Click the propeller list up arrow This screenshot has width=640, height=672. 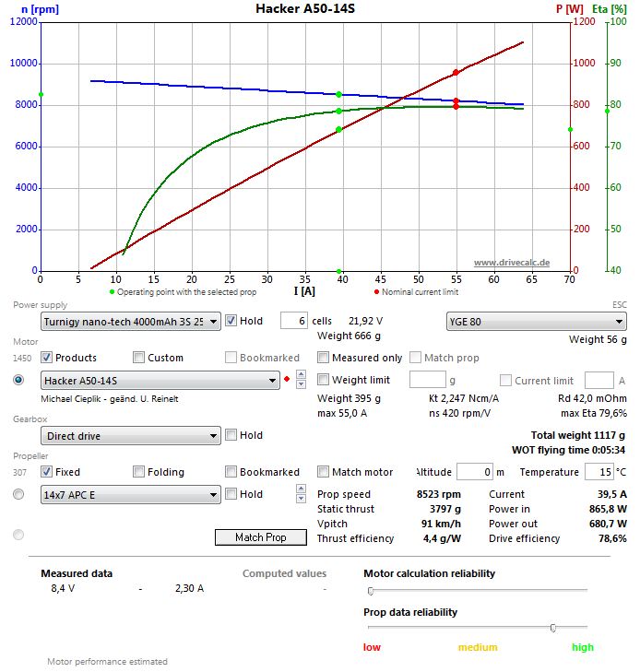(300, 489)
